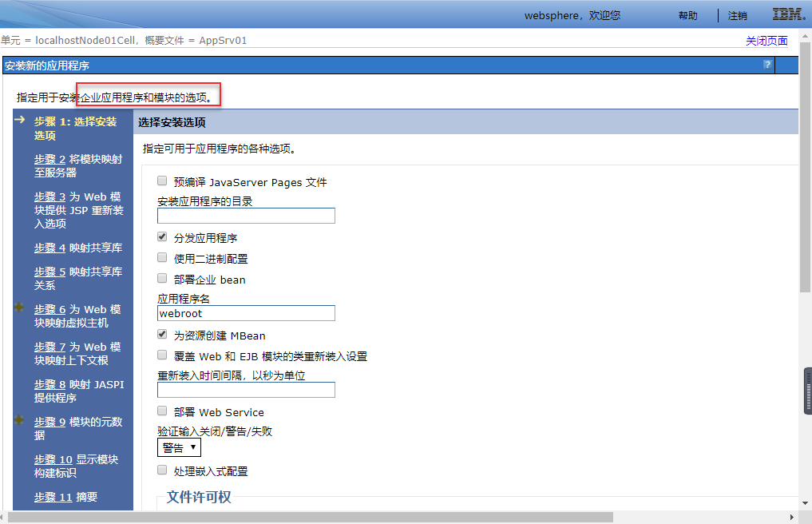
Task: Select 步骤 1: 选择安装选项
Action: pyautogui.click(x=76, y=128)
